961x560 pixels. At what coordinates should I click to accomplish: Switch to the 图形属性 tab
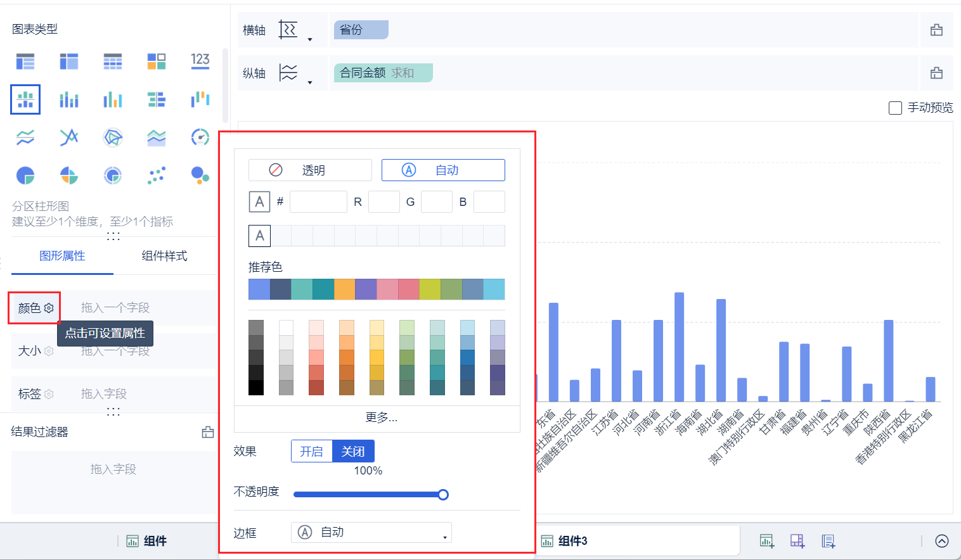pos(62,256)
